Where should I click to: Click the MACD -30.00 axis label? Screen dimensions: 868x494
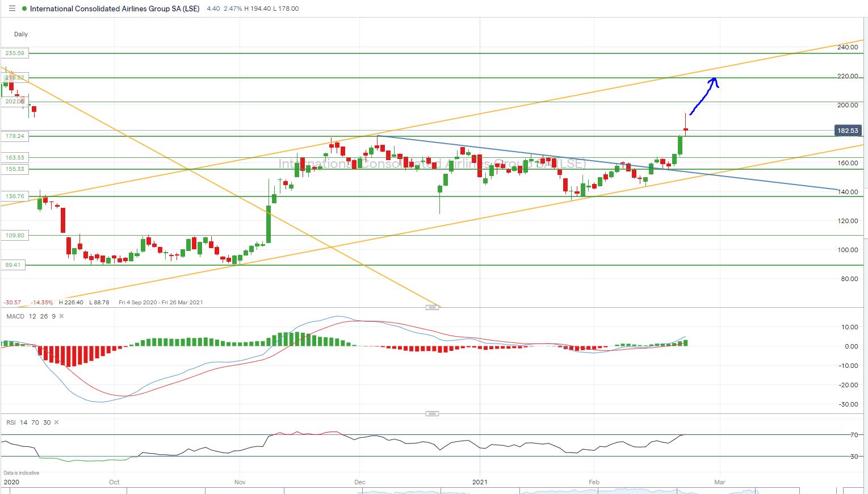pos(849,404)
